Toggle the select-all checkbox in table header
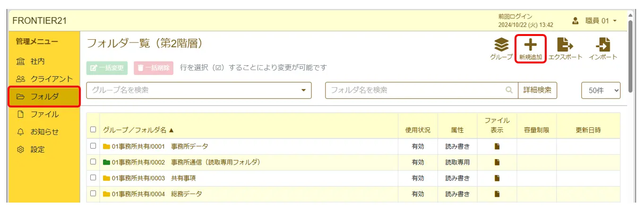The width and height of the screenshot is (644, 213). (93, 129)
